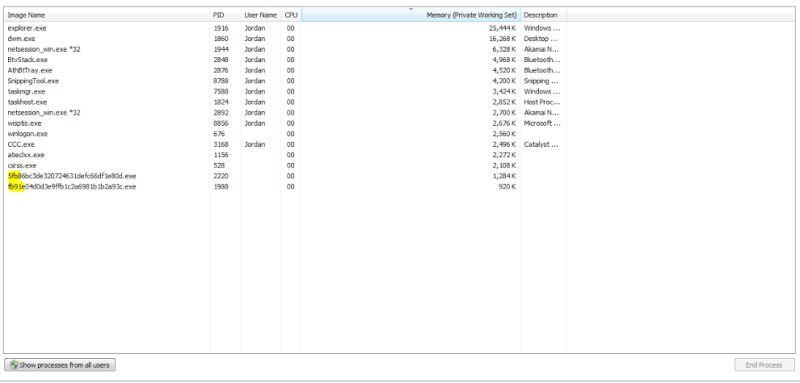Sort processes by the CPU column header
Viewport: 800px width, 383px height.
click(291, 15)
